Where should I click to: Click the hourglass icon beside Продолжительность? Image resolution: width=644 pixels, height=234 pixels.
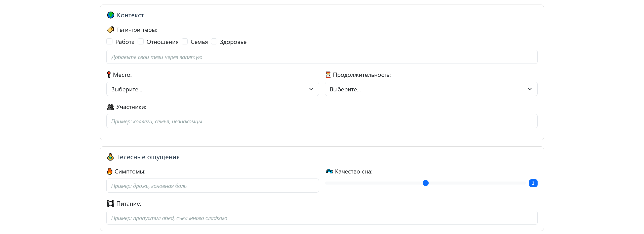[328, 75]
